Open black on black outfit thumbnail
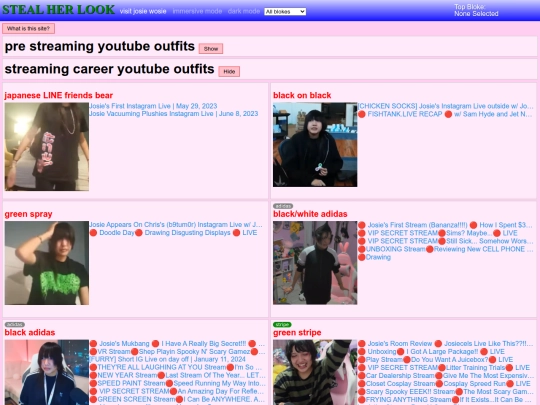Image resolution: width=540 pixels, height=405 pixels. click(x=315, y=145)
